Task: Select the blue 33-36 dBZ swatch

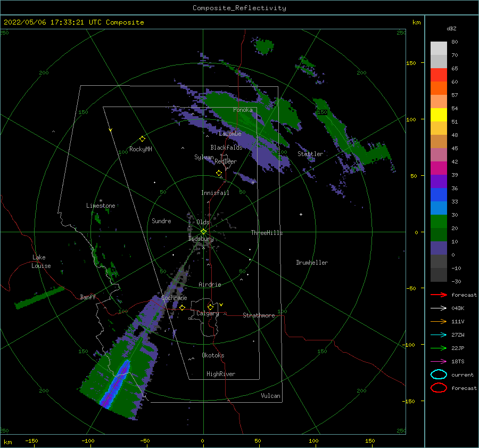Action: pos(439,195)
